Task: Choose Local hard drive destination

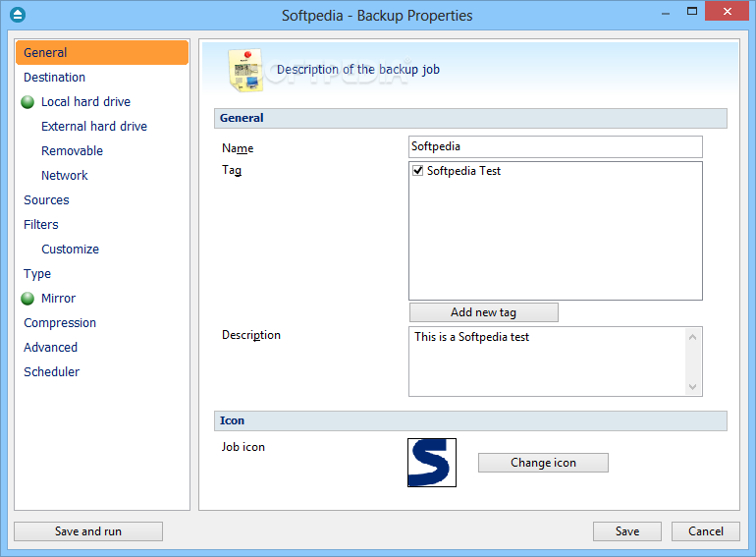Action: (x=85, y=102)
